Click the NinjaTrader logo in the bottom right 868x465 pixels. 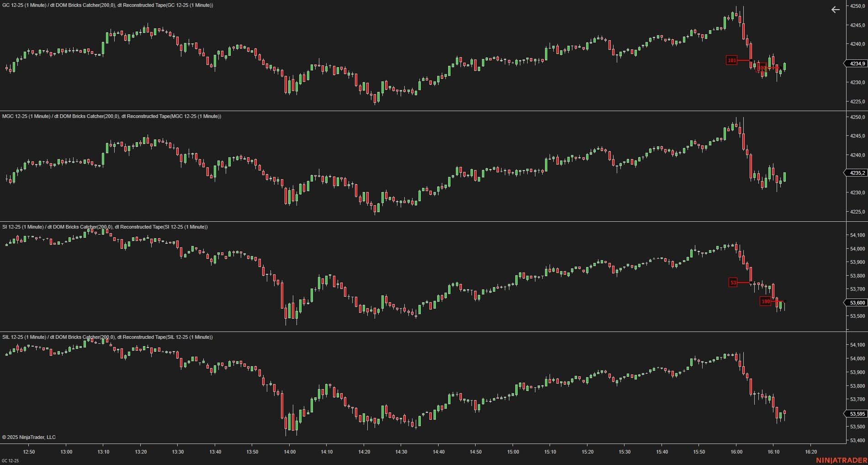click(x=841, y=460)
